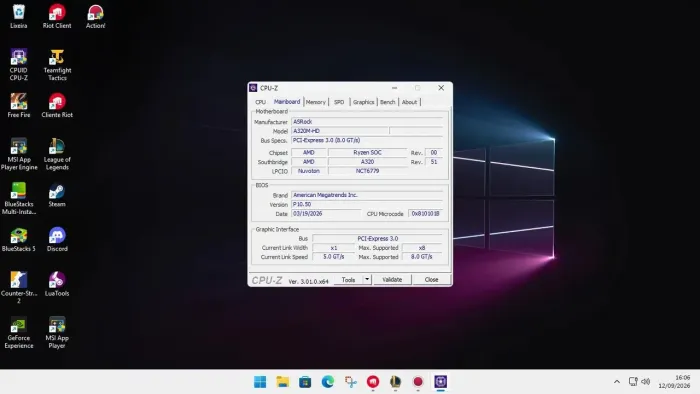Select the Teamfight Tactics desktop icon
This screenshot has height=394, width=700.
tap(57, 65)
